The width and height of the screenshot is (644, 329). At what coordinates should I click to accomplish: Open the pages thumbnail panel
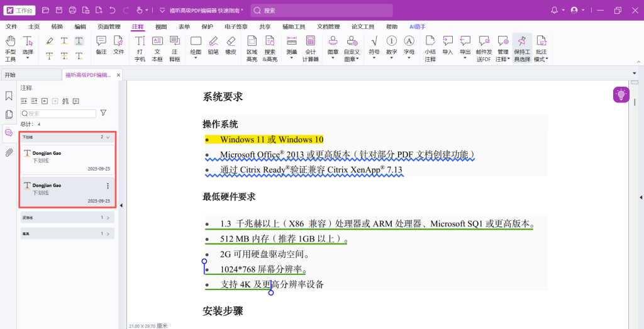click(x=9, y=114)
